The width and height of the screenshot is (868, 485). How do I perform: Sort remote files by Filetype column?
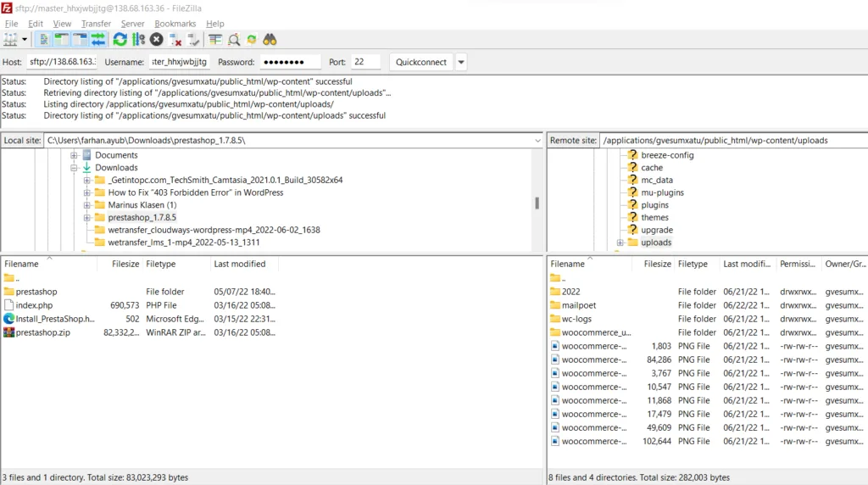click(697, 264)
